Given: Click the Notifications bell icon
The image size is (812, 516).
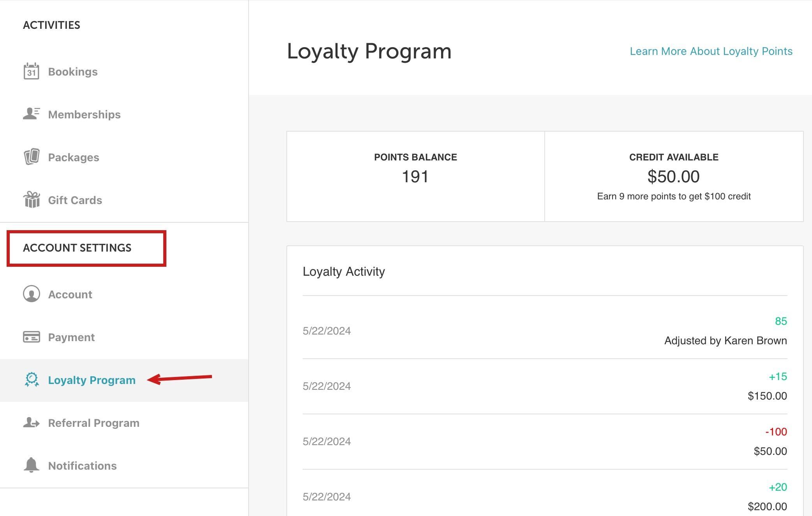Looking at the screenshot, I should click(x=31, y=465).
